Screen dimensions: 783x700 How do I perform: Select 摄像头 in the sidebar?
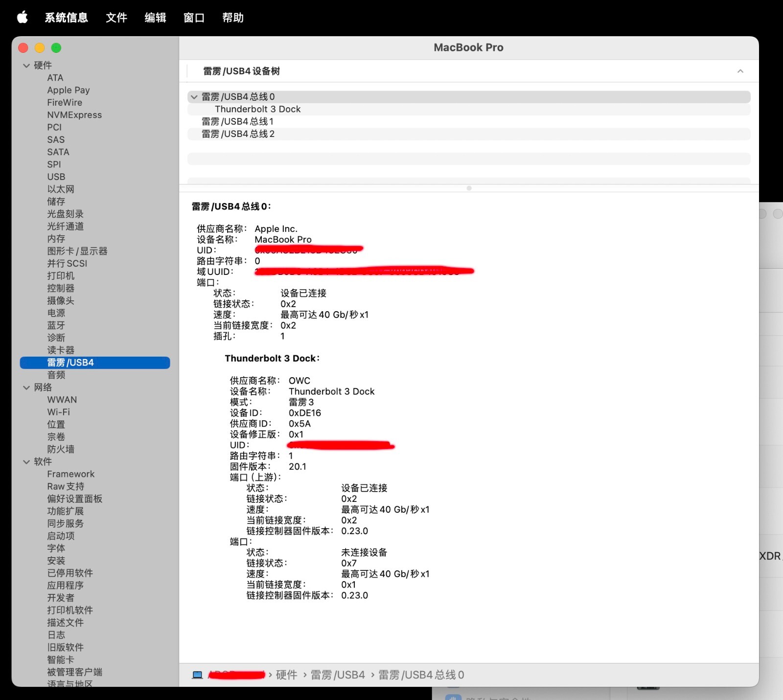coord(61,301)
